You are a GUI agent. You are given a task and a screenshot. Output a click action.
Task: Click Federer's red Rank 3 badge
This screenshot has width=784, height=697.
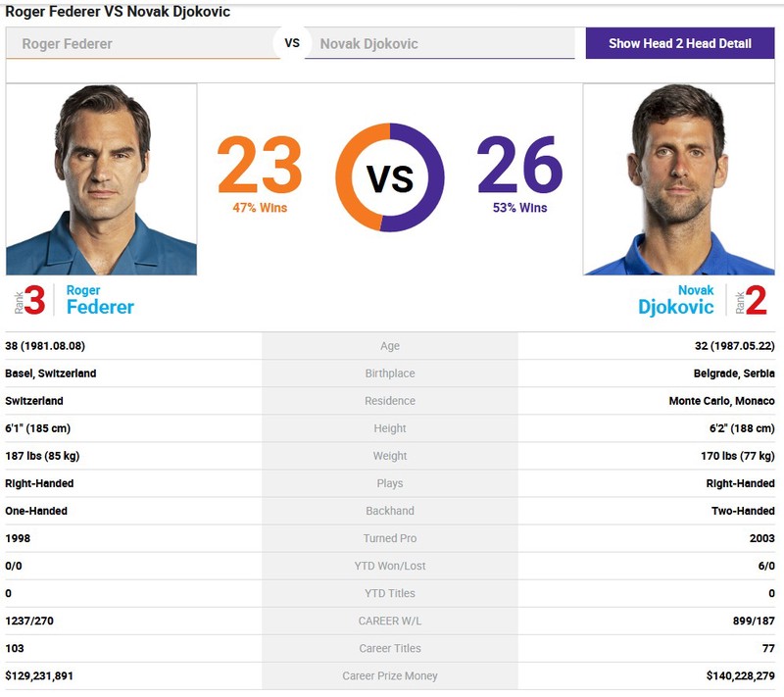tap(30, 300)
